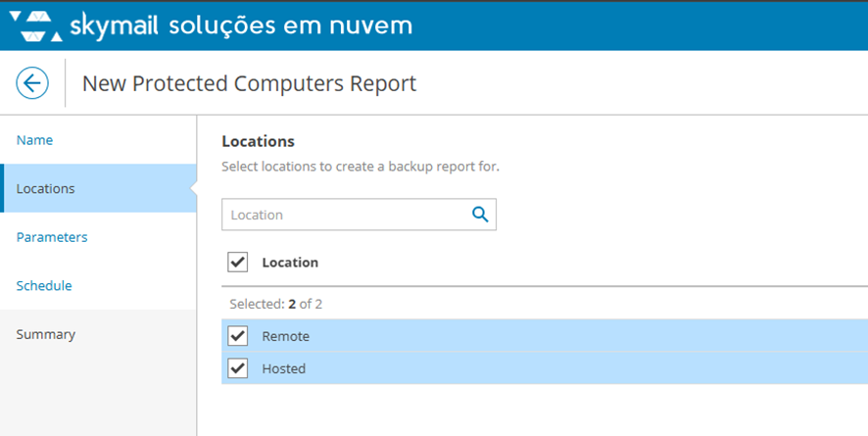Image resolution: width=868 pixels, height=436 pixels.
Task: Click the 'skymail soluções em nuvem' brand text
Action: click(241, 24)
